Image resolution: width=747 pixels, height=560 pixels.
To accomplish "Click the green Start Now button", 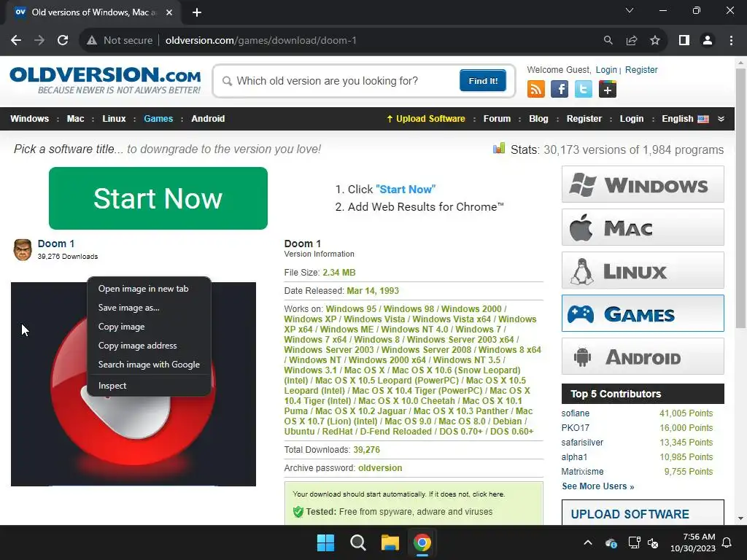I will pos(158,198).
